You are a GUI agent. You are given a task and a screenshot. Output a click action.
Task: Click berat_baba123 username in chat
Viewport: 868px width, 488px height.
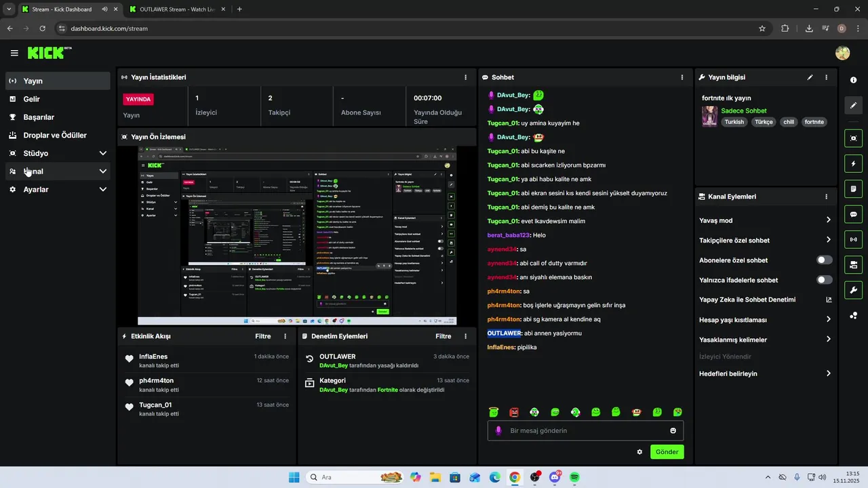tap(509, 235)
